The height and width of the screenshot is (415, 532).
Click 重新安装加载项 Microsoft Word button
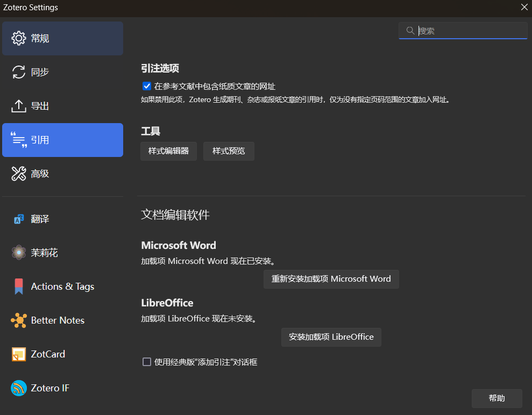tap(331, 279)
